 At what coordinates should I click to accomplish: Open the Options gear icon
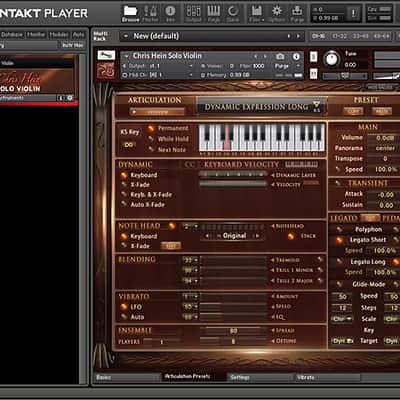tap(277, 13)
